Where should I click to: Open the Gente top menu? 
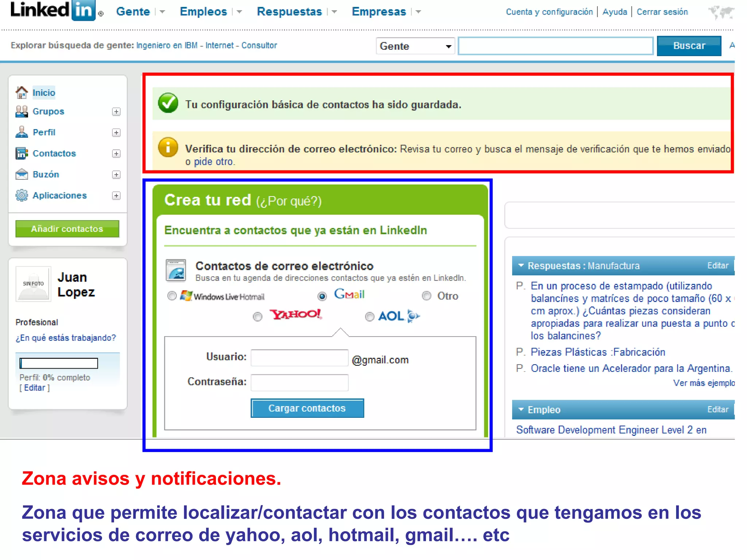[133, 12]
